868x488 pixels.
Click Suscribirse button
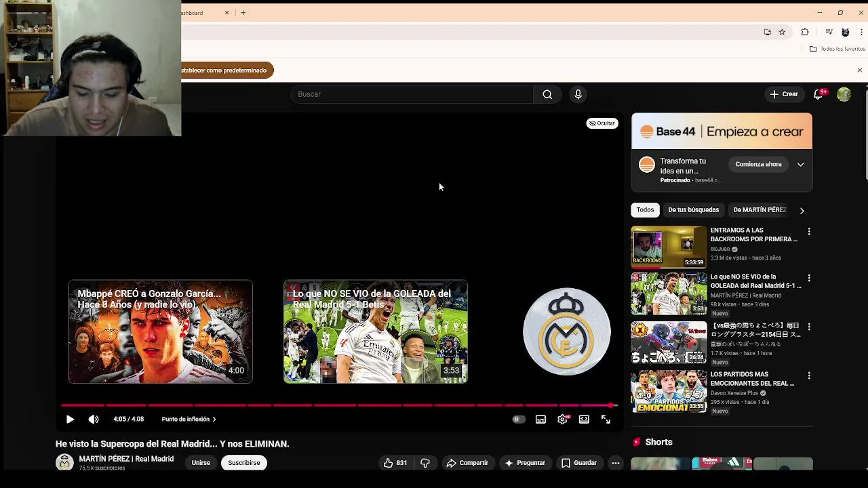point(243,463)
